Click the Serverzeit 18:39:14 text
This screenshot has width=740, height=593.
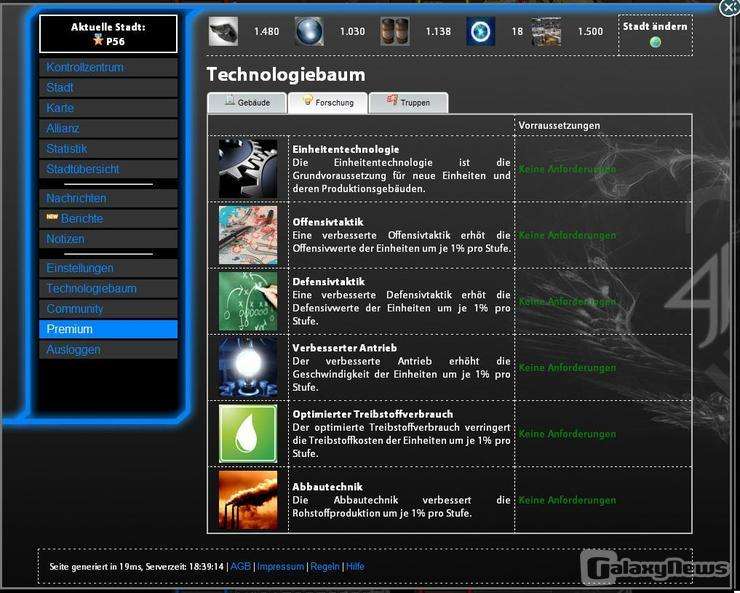(185, 567)
